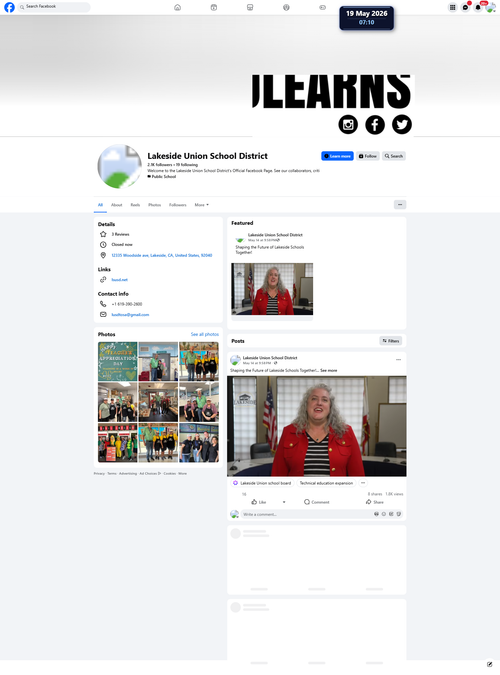This screenshot has width=500, height=675.
Task: Click the Twitter icon on cover banner
Action: (x=401, y=124)
